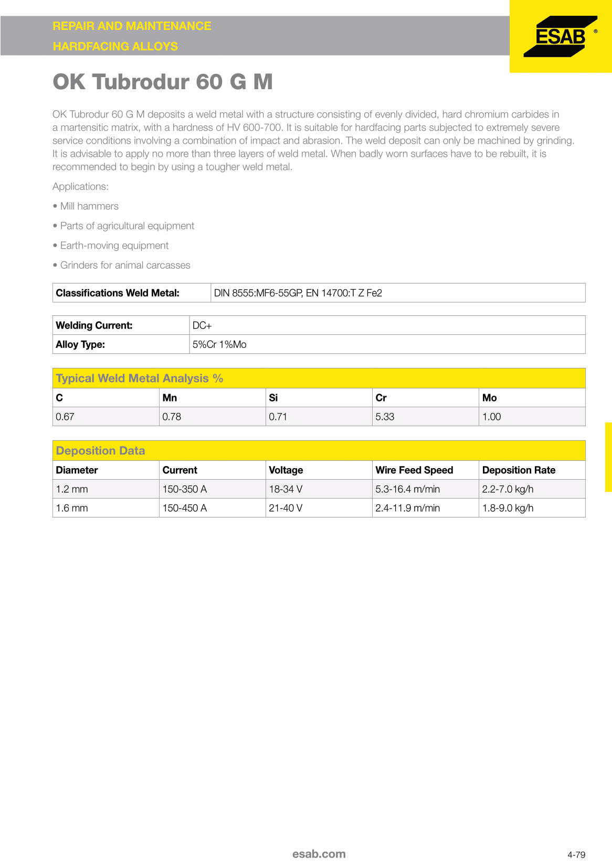Screen dimensions: 612x868
Task: Open the esab.com link in the footer
Action: pos(319,854)
